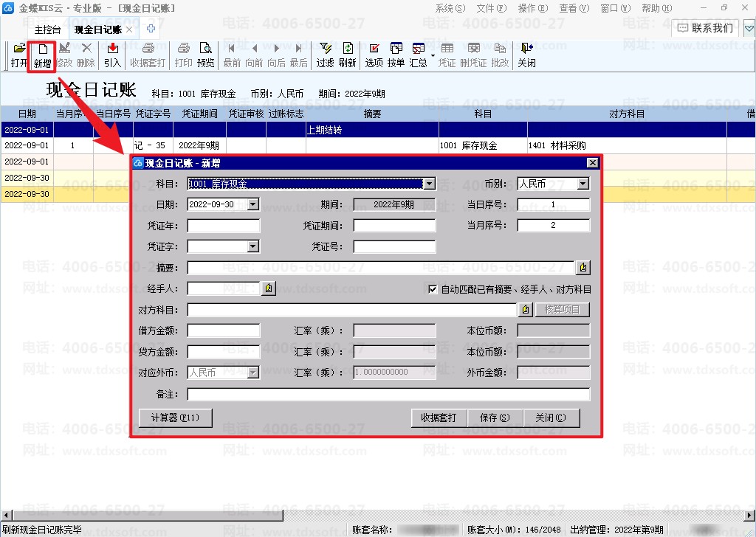Click the 保存(S) button
The width and height of the screenshot is (756, 537).
tap(495, 418)
